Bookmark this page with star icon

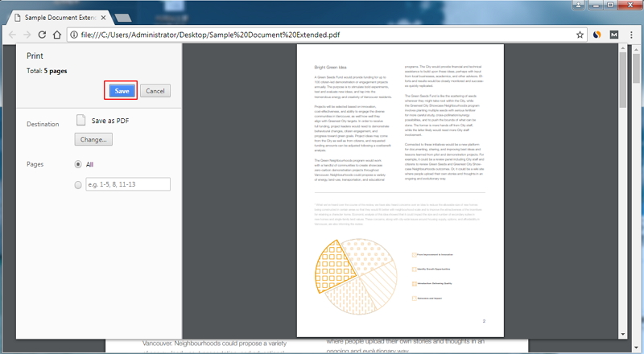(x=580, y=35)
